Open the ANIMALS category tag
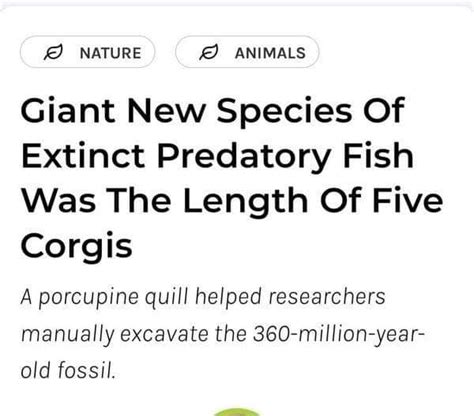 click(247, 52)
